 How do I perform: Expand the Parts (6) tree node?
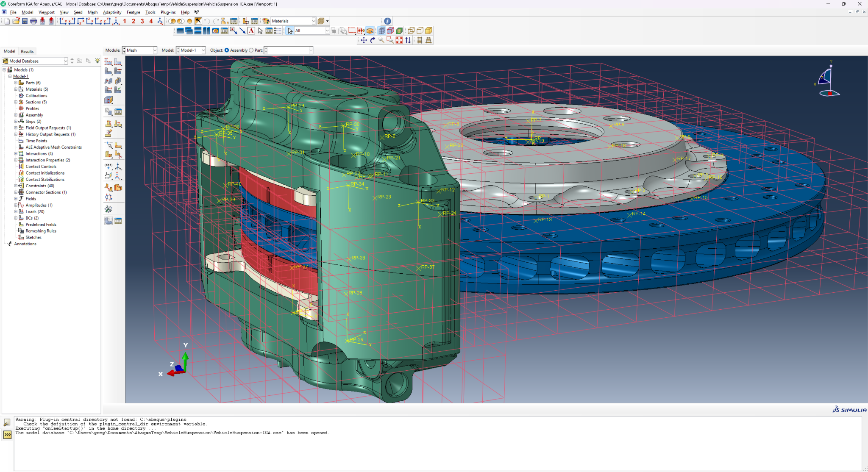point(16,83)
